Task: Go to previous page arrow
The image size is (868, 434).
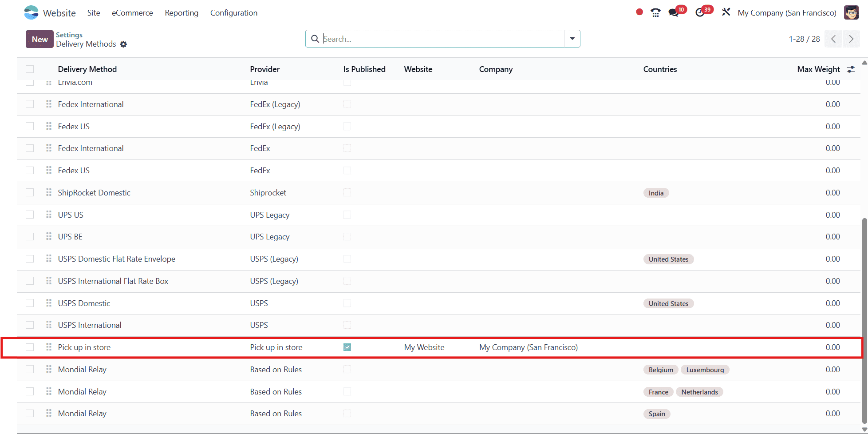Action: 833,39
